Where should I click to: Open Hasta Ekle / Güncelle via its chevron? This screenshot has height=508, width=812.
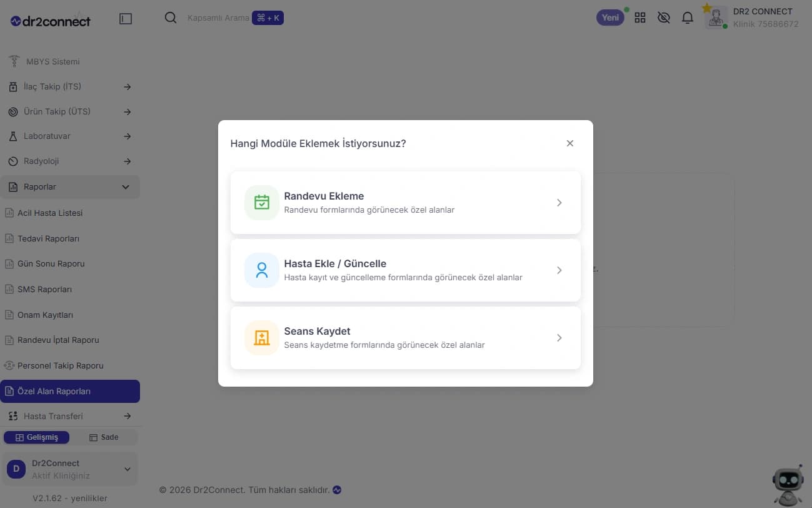559,270
